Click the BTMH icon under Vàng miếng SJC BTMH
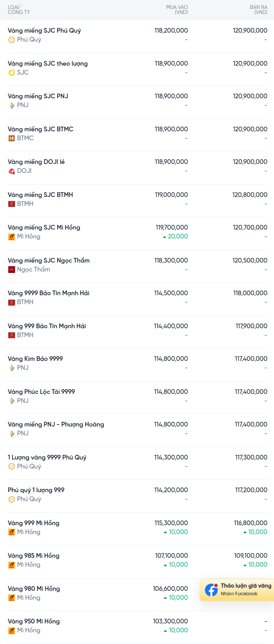This screenshot has width=274, height=644. 12,204
